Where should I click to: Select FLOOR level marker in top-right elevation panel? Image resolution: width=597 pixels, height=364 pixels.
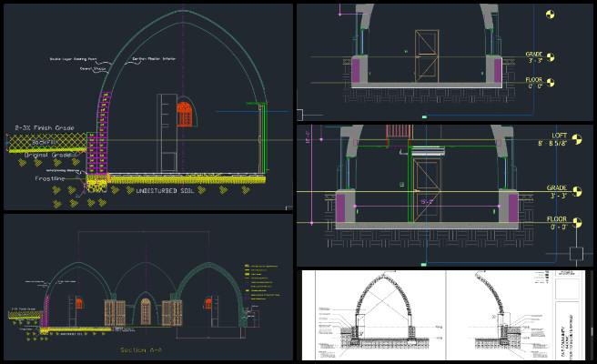pyautogui.click(x=551, y=82)
